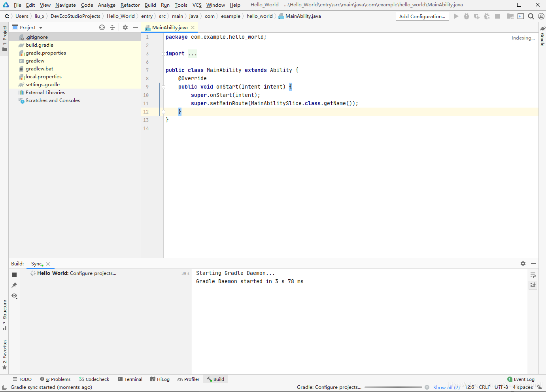The height and width of the screenshot is (392, 546).
Task: Click the fold end marker on line 12
Action: (x=163, y=112)
